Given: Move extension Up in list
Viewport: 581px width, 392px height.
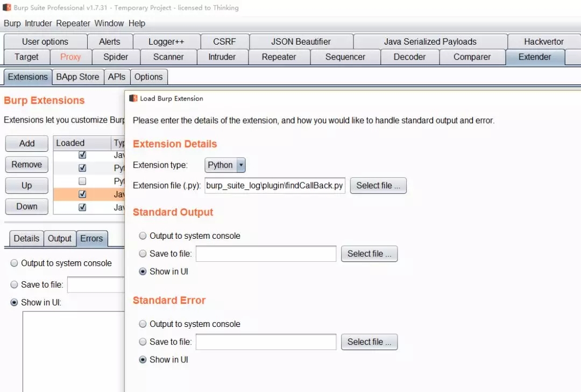Looking at the screenshot, I should [x=27, y=186].
